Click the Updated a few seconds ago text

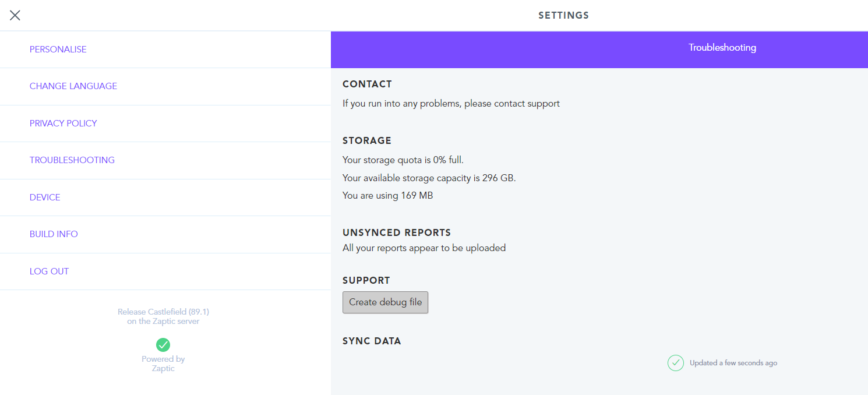(733, 363)
